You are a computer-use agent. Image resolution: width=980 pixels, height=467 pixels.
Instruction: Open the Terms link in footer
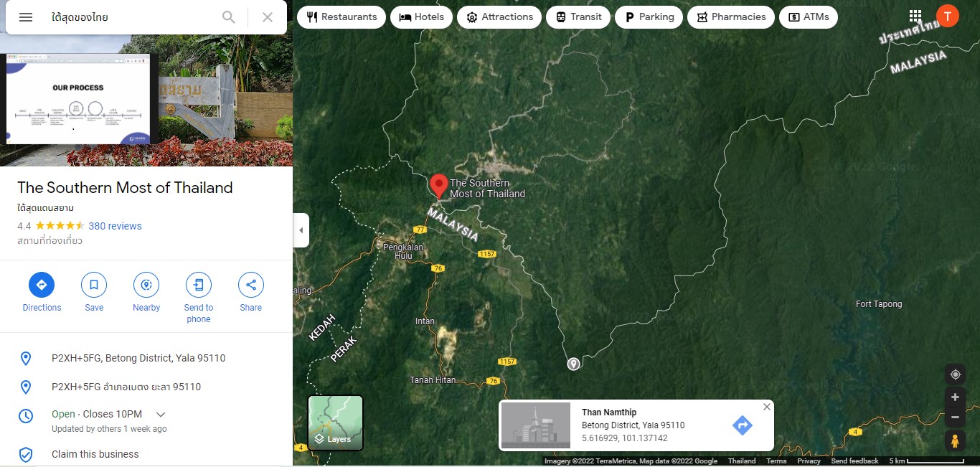coord(776,461)
